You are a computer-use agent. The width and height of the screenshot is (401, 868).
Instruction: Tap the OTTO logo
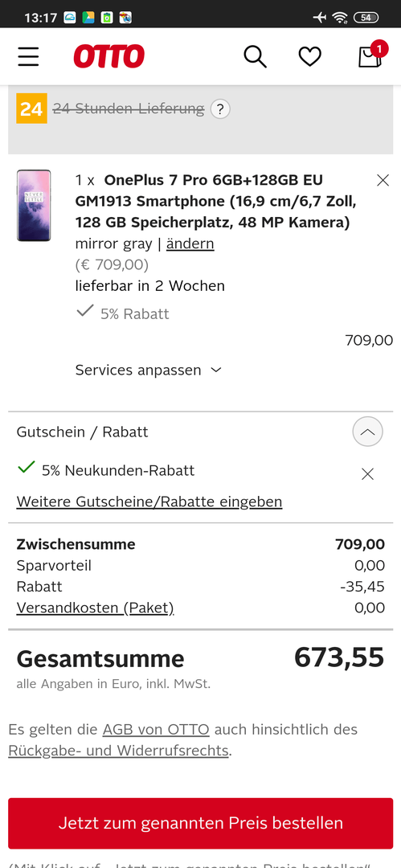(109, 56)
